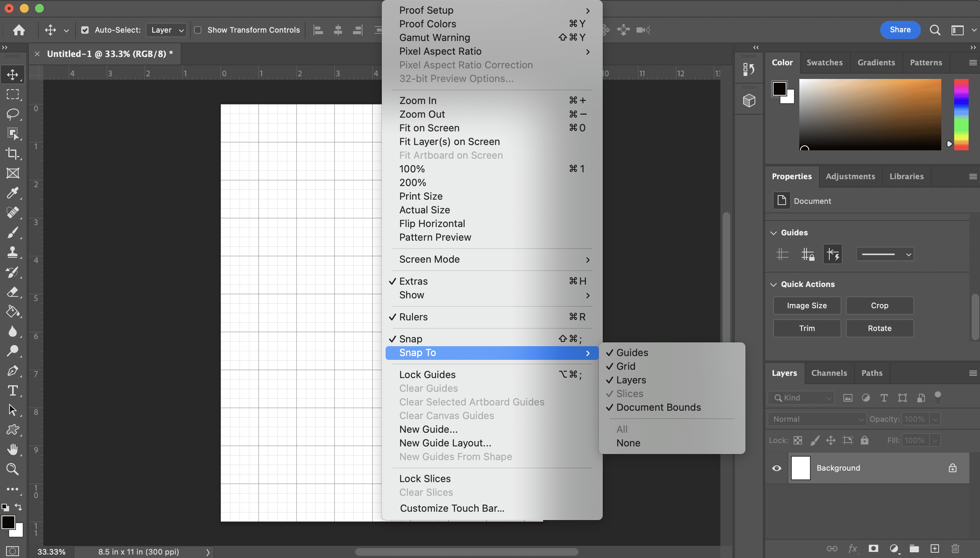The height and width of the screenshot is (558, 980).
Task: Select the Rectangular Marquee tool
Action: (13, 94)
